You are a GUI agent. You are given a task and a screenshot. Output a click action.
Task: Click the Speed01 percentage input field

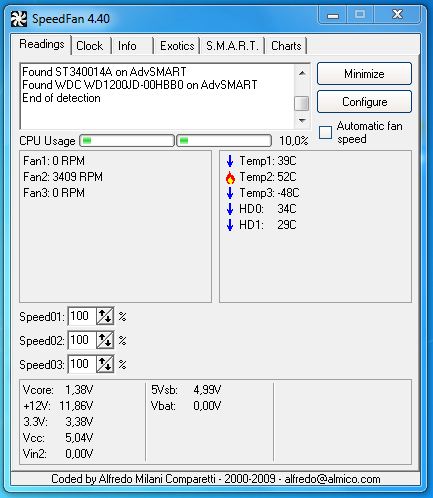point(82,316)
